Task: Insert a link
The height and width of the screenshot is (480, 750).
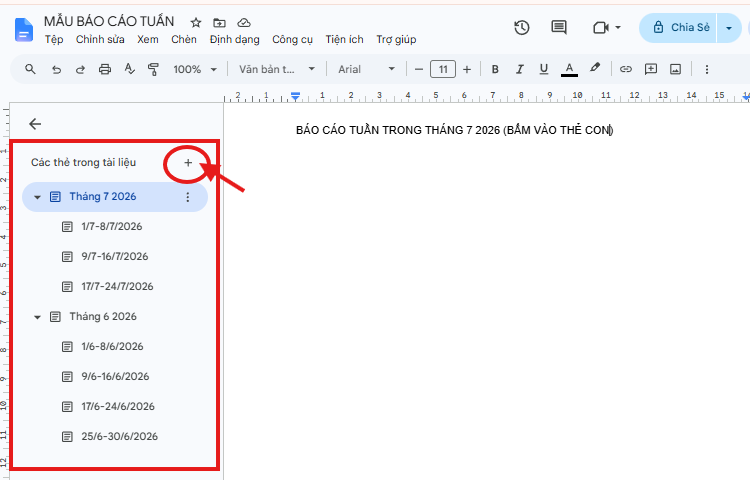Action: [x=626, y=69]
